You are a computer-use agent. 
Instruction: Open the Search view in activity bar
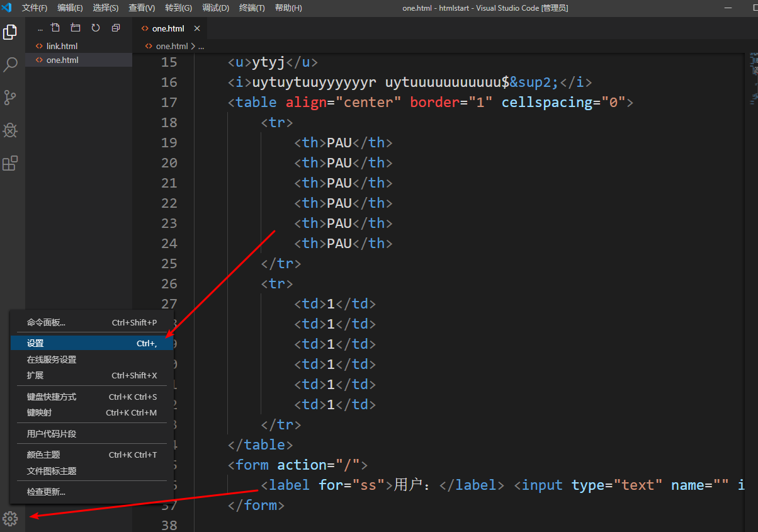point(10,64)
